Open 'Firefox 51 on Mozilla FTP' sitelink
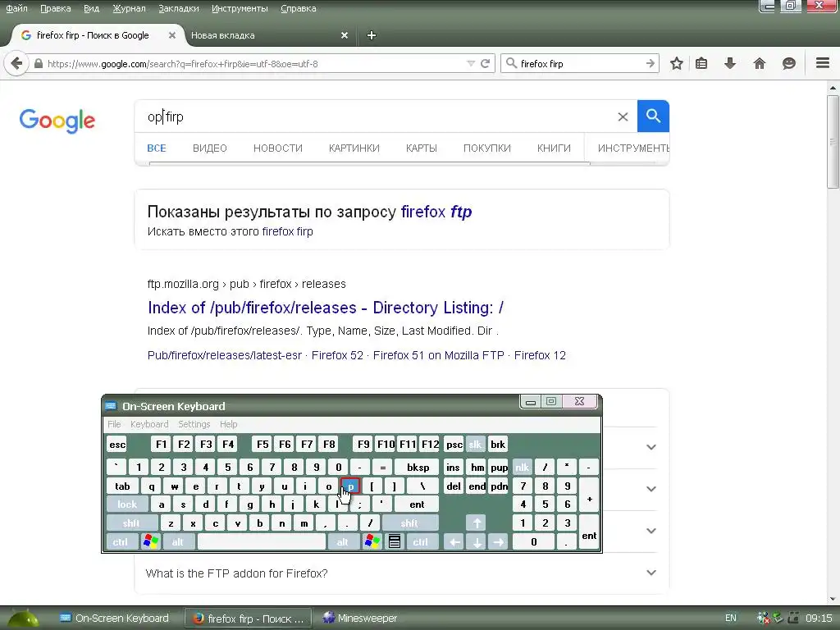840x630 pixels. pyautogui.click(x=438, y=355)
